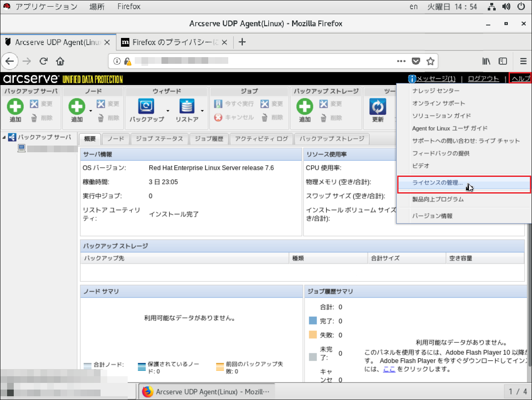532x400 pixels.
Task: Reload the page in Firefox
Action: coord(43,61)
